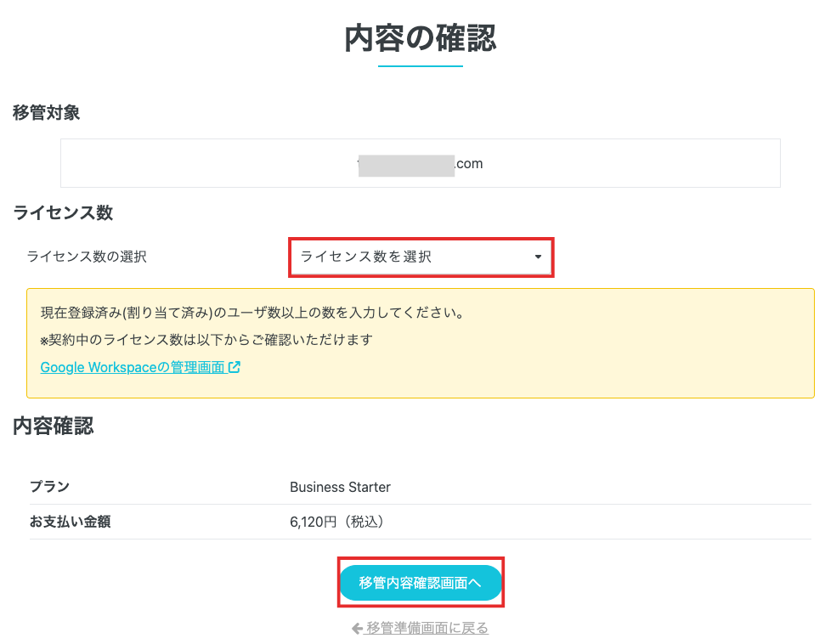Click the 内容の確認 page heading

click(x=421, y=38)
